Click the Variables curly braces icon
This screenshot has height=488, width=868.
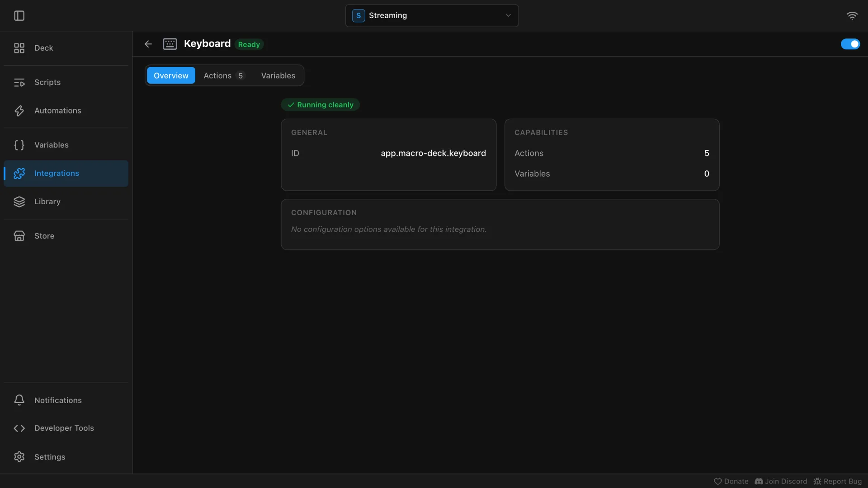coord(19,145)
